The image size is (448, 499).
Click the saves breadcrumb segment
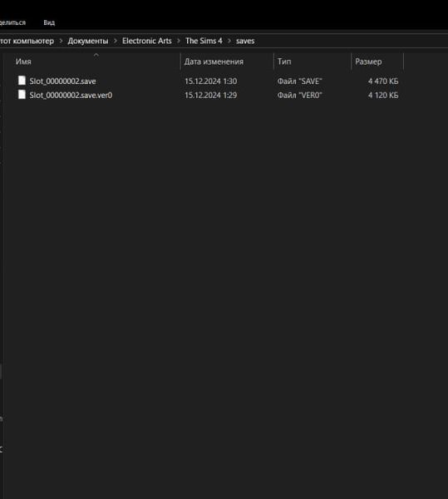pyautogui.click(x=245, y=41)
